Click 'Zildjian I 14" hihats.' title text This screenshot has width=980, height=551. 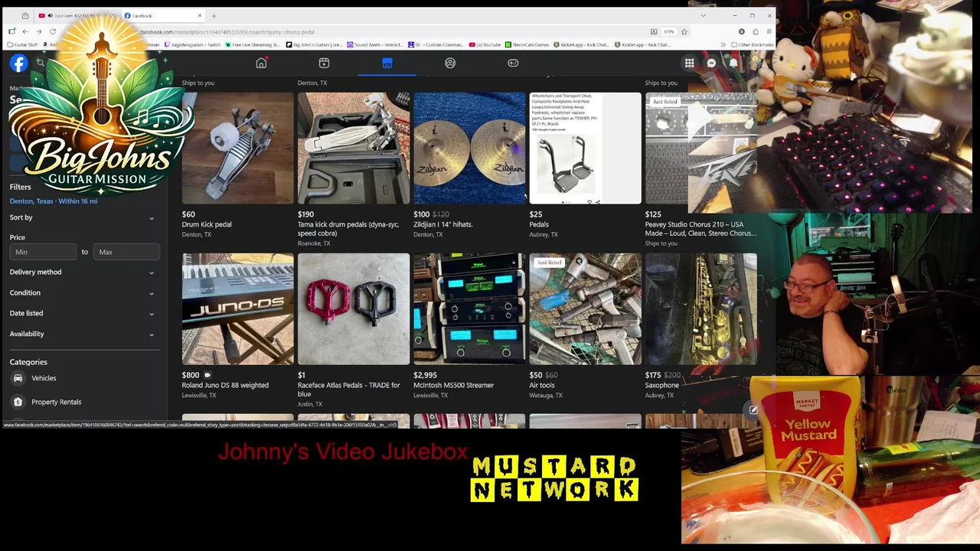point(443,224)
